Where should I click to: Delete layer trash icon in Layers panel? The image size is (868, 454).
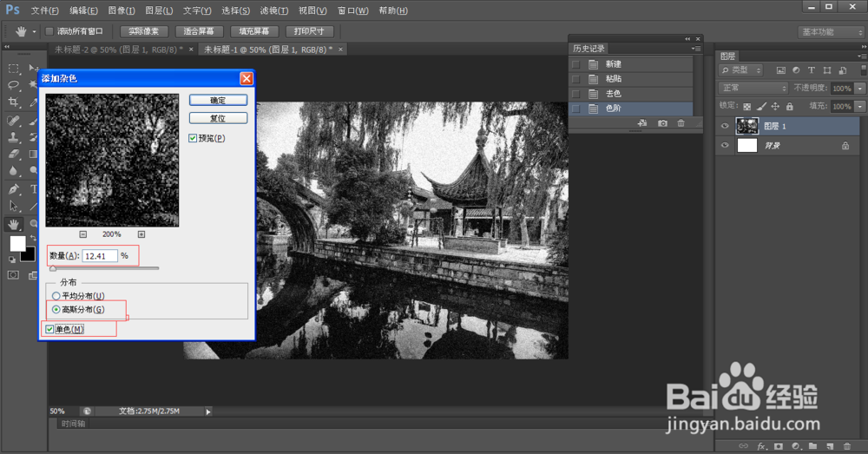click(x=847, y=446)
